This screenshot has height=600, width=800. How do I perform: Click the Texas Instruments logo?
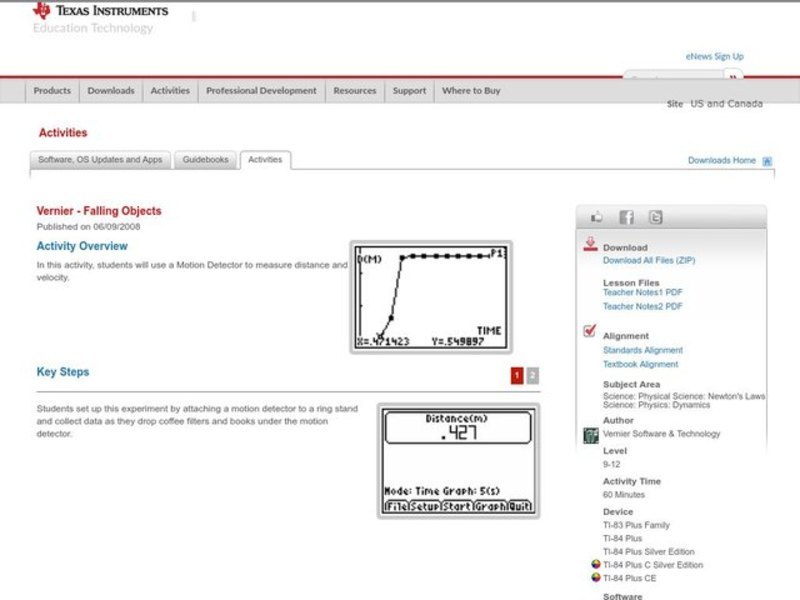click(100, 12)
